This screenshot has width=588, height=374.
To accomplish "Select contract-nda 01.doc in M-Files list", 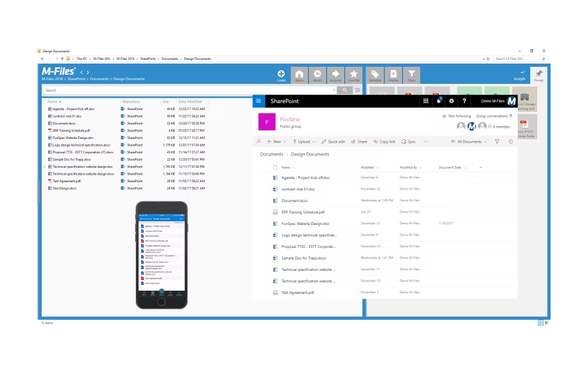I will [x=67, y=116].
